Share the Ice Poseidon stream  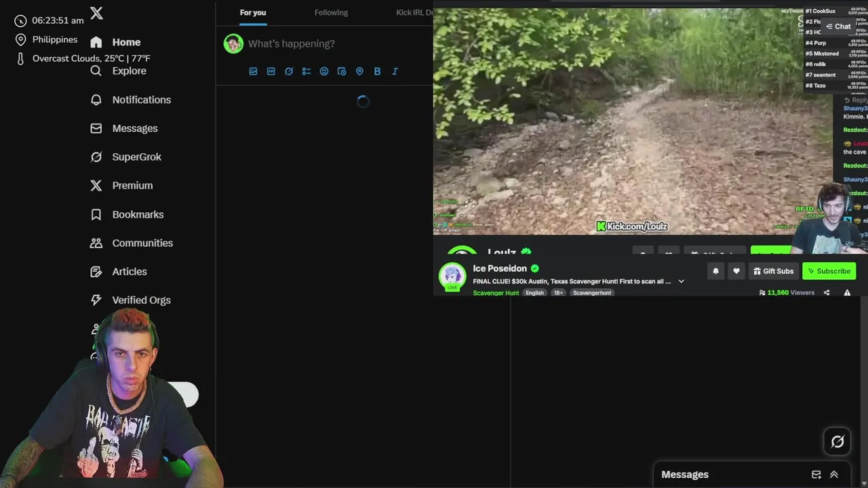[826, 293]
